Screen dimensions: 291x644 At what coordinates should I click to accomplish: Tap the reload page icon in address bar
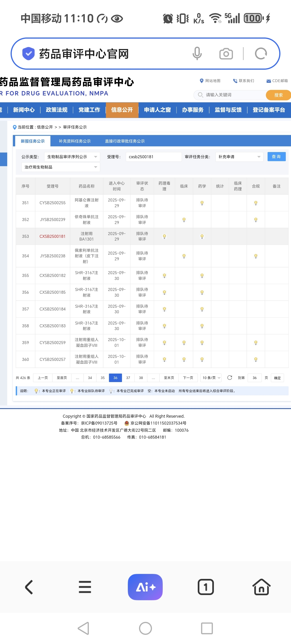(x=261, y=54)
